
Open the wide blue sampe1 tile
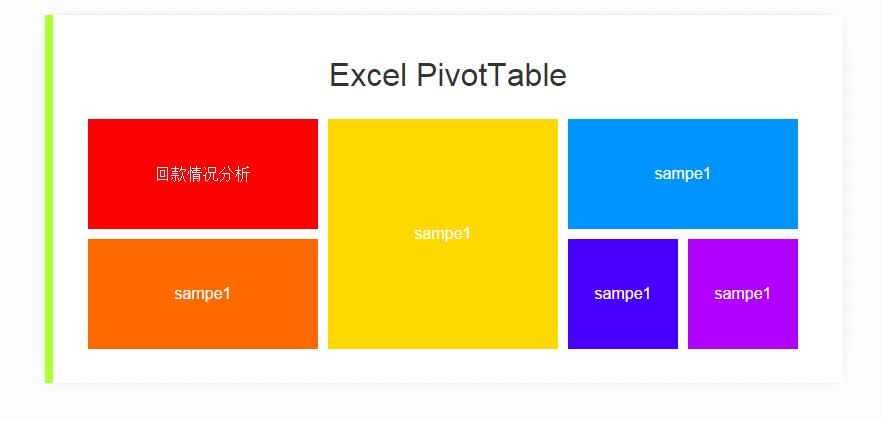pyautogui.click(x=683, y=174)
